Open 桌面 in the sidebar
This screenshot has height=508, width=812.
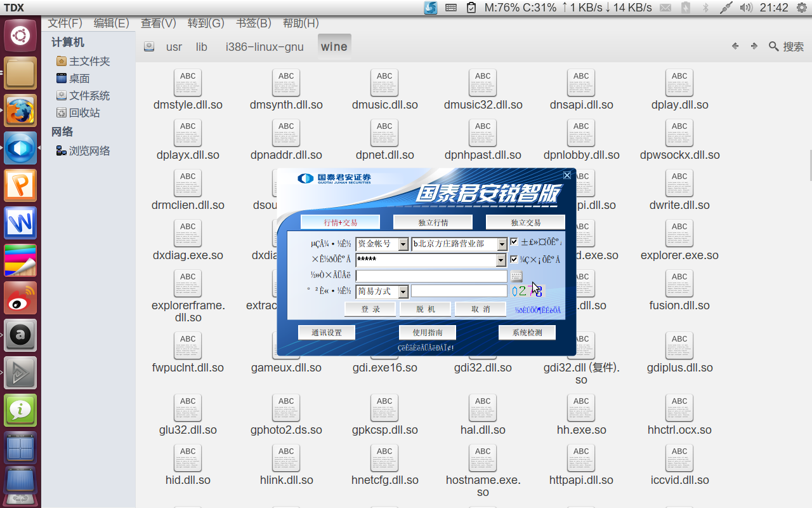[x=73, y=78]
